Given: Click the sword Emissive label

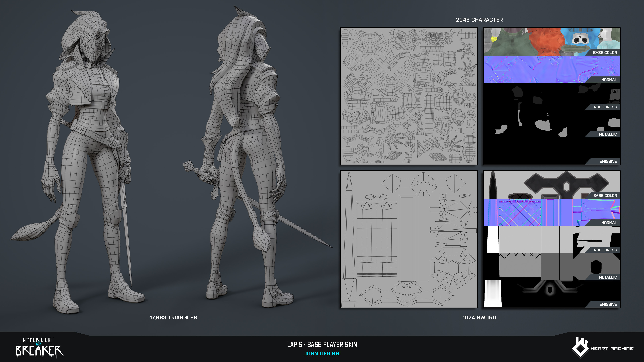Looking at the screenshot, I should pyautogui.click(x=608, y=304).
